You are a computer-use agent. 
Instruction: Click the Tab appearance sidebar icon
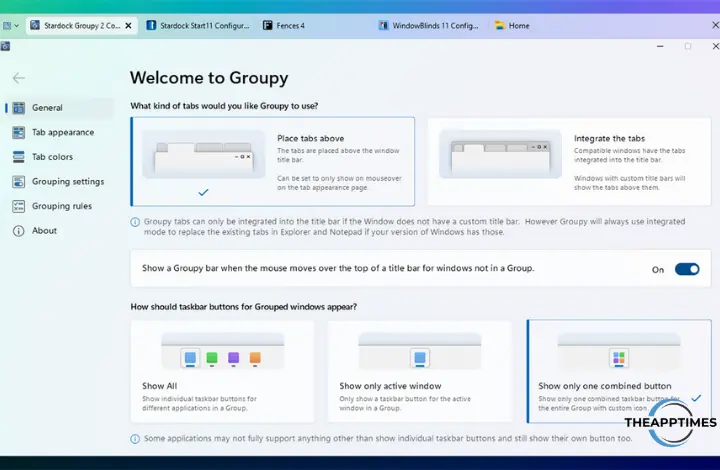[18, 133]
